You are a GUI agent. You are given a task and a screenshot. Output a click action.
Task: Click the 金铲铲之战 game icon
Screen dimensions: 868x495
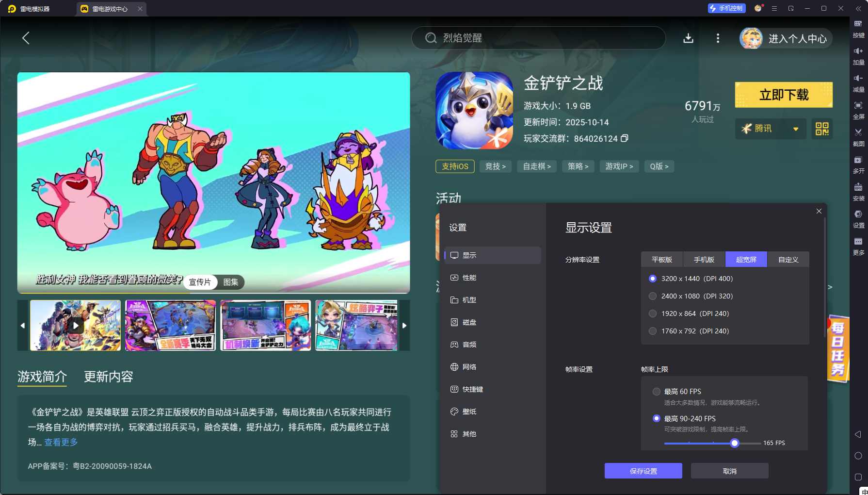[x=474, y=111]
